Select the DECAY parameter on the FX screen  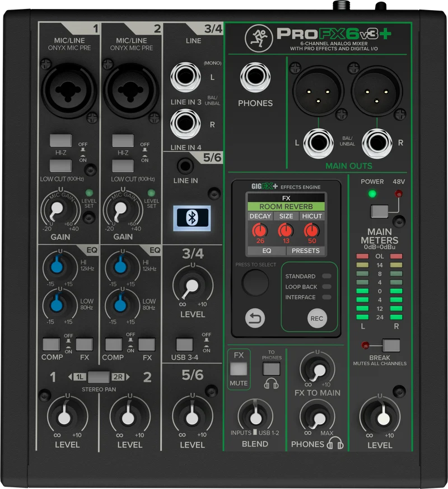(x=260, y=216)
